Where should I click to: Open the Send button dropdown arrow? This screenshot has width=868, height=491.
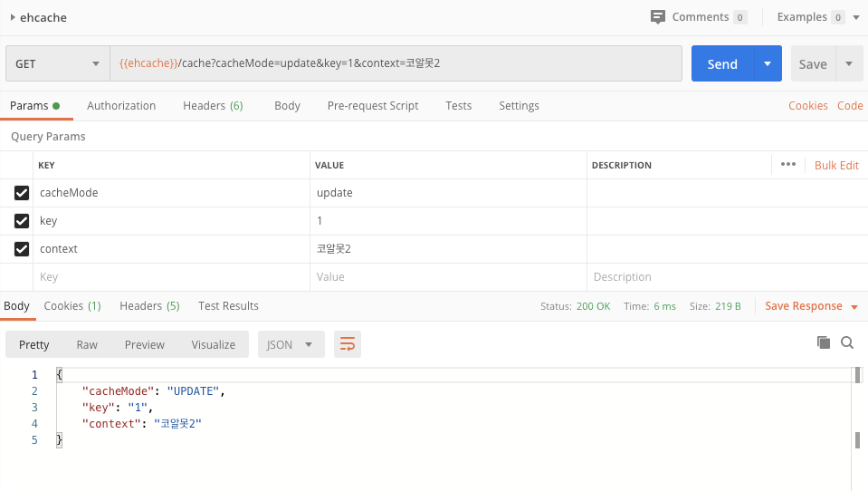[768, 63]
